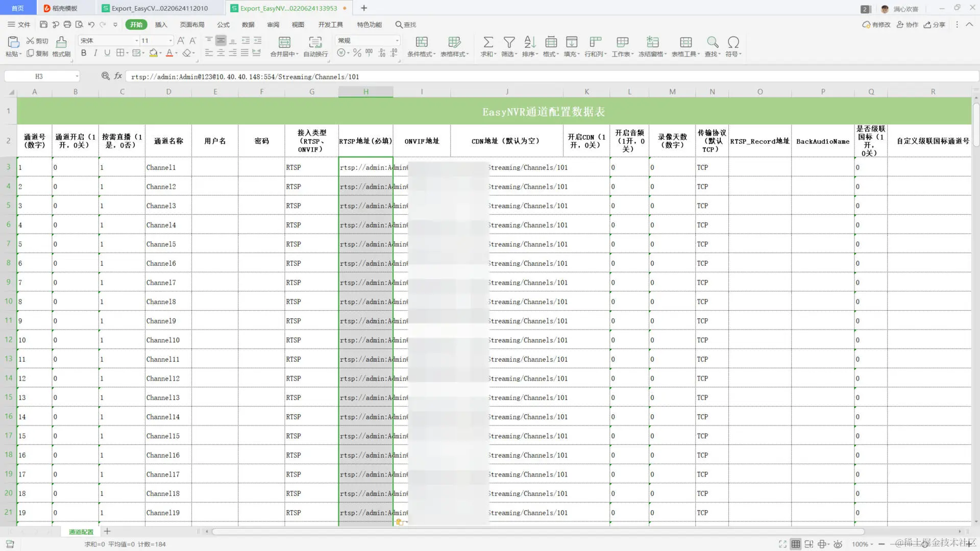Image resolution: width=980 pixels, height=551 pixels.
Task: Open the Insert (插入) ribbon tab
Action: pyautogui.click(x=161, y=24)
